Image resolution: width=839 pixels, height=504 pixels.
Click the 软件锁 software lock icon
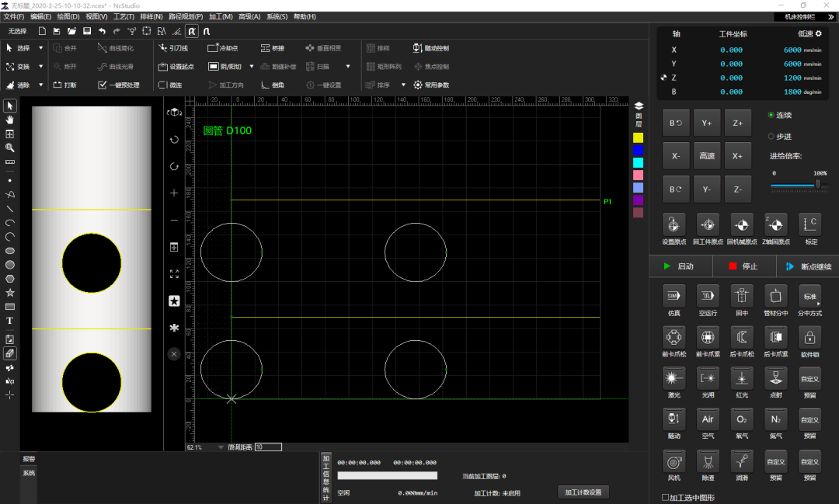(x=809, y=337)
